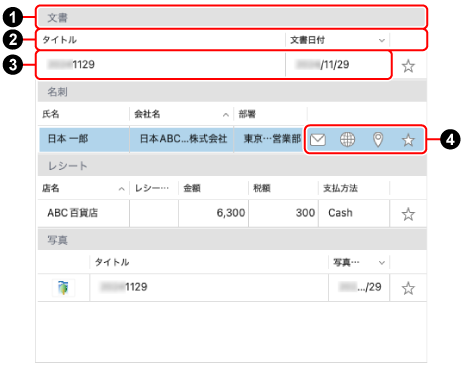
Task: Sort business cards by 氏名 header
Action: tap(84, 114)
